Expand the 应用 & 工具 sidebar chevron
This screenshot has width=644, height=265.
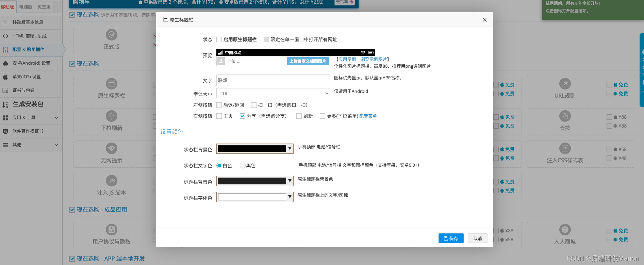click(x=56, y=118)
